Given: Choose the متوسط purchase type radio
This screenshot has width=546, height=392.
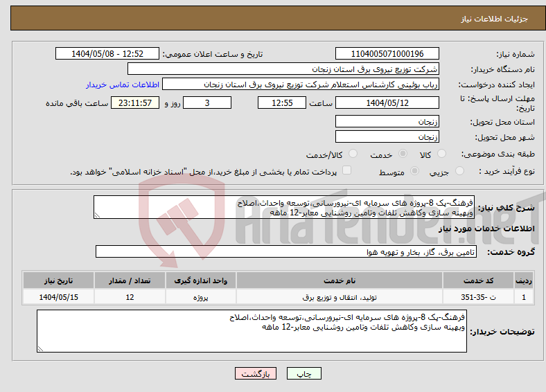Looking at the screenshot, I should pyautogui.click(x=414, y=170).
